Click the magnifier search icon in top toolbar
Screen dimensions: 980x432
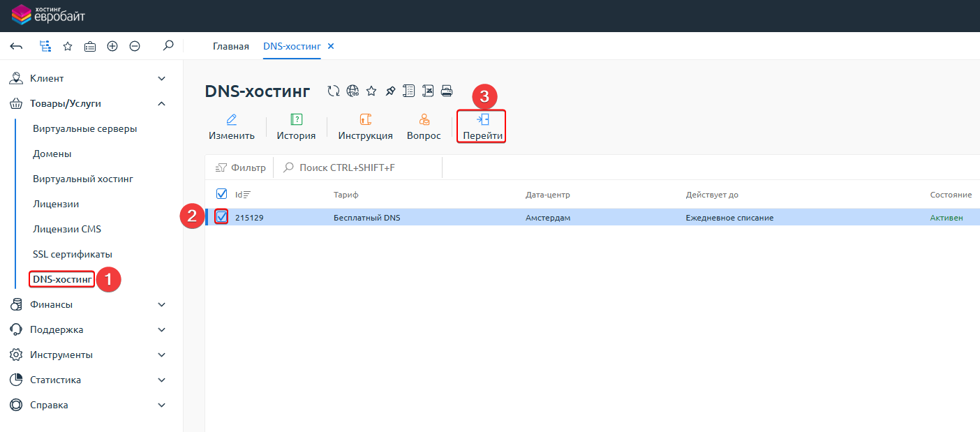coord(168,46)
